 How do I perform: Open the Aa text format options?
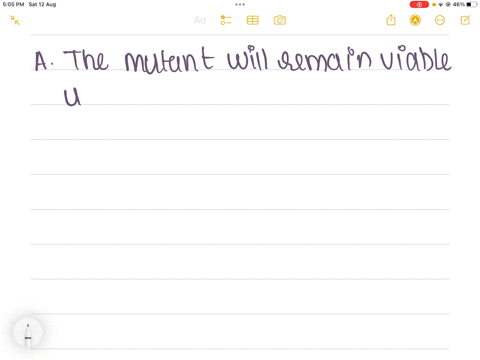(200, 20)
